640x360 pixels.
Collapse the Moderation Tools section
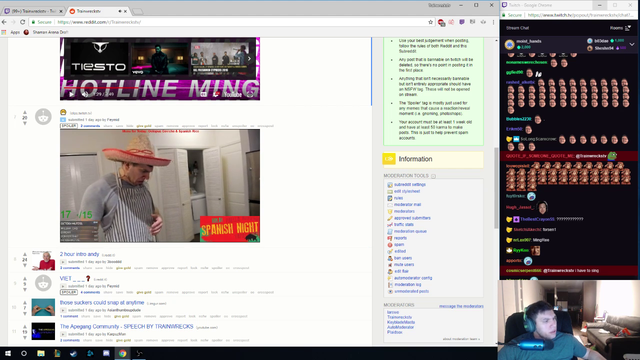tap(433, 176)
